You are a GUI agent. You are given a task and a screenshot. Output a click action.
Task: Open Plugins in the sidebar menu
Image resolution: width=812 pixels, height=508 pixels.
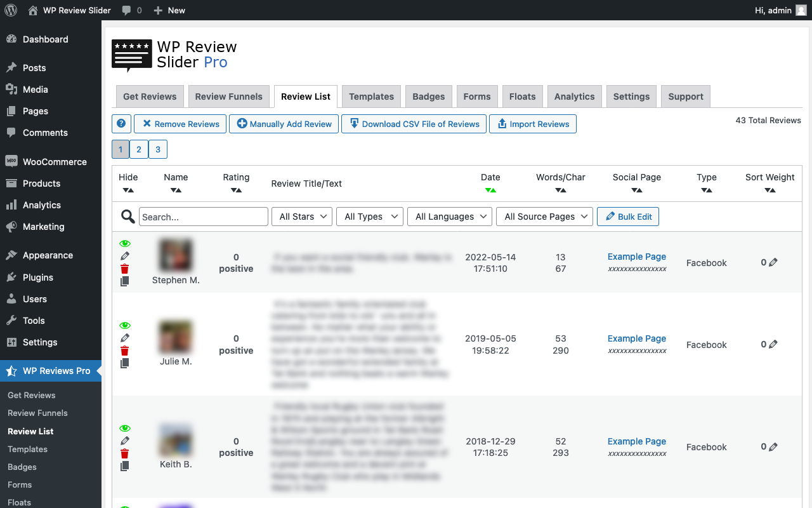[x=51, y=277]
